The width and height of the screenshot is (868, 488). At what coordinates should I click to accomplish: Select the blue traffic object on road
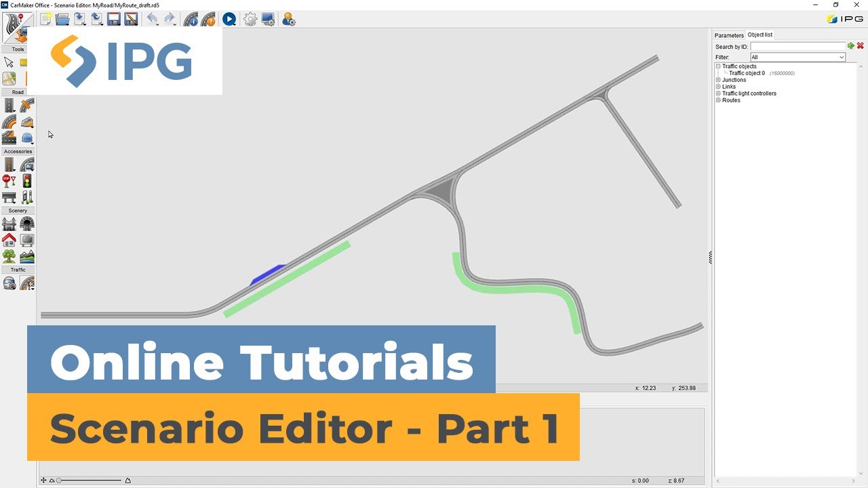click(268, 274)
